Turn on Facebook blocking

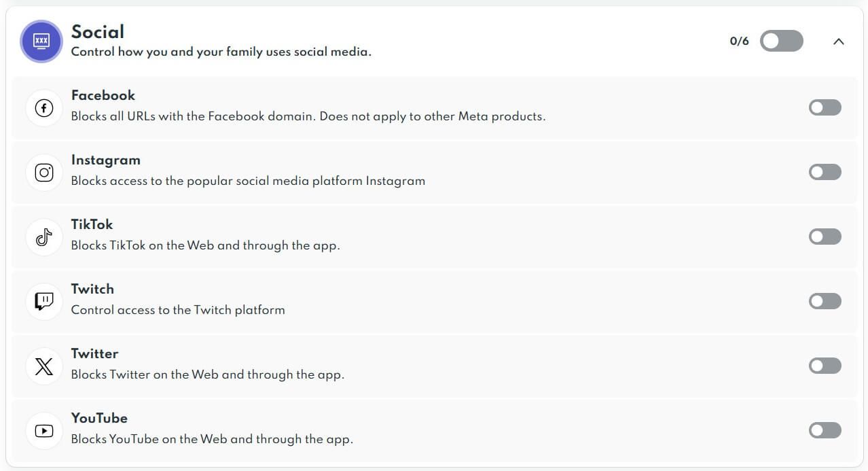(x=825, y=107)
